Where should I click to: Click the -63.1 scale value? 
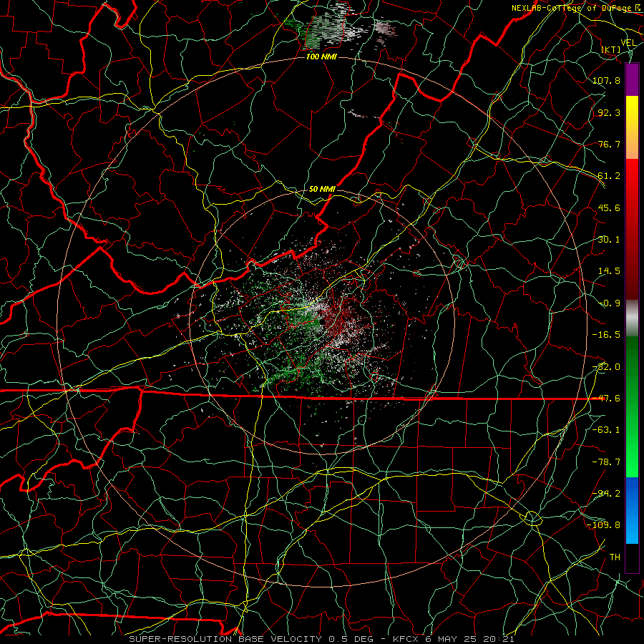point(606,430)
